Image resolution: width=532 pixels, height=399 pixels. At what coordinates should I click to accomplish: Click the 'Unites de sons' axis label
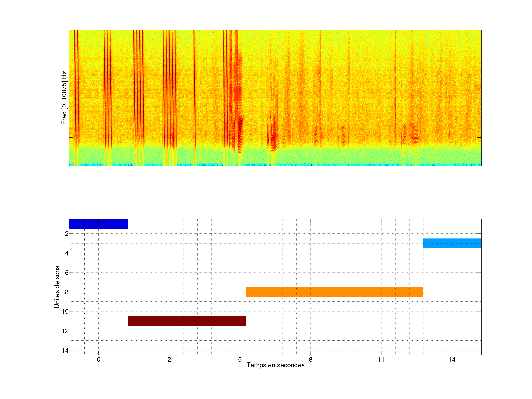(57, 287)
